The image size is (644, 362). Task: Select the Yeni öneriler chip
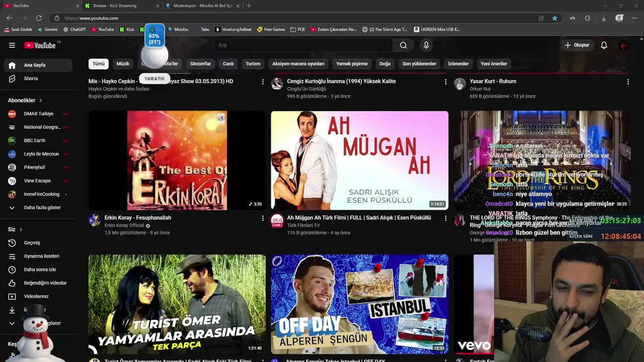494,64
